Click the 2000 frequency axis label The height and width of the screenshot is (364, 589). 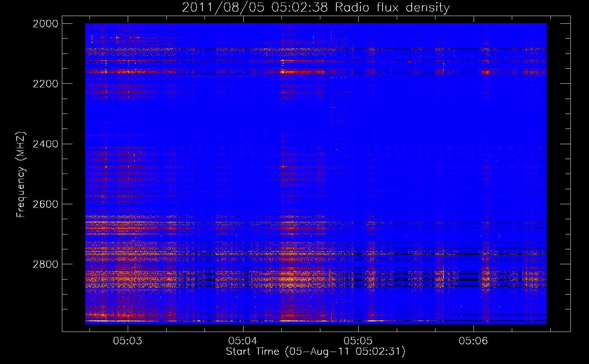point(46,24)
